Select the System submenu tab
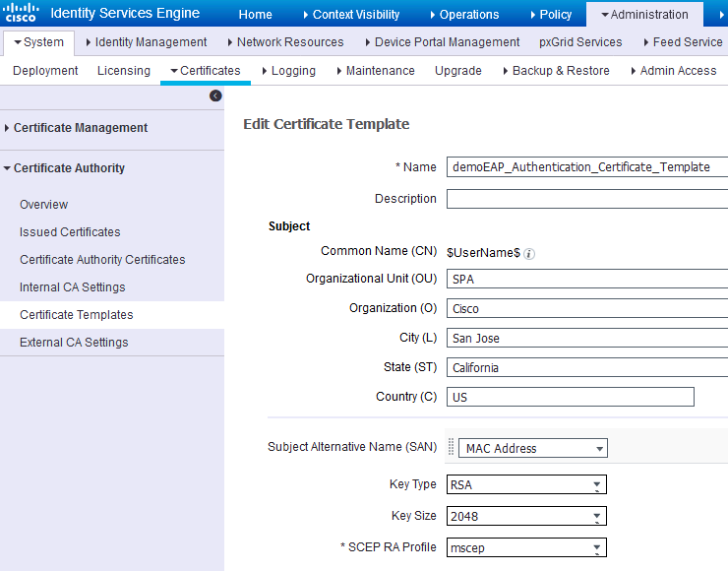 coord(39,42)
